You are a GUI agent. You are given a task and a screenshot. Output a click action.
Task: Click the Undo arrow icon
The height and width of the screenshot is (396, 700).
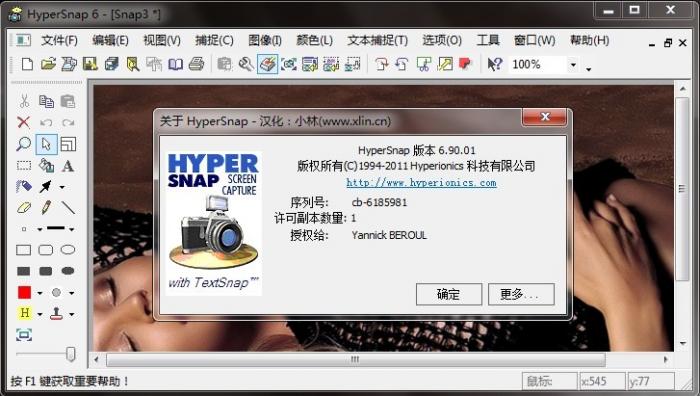[x=46, y=122]
